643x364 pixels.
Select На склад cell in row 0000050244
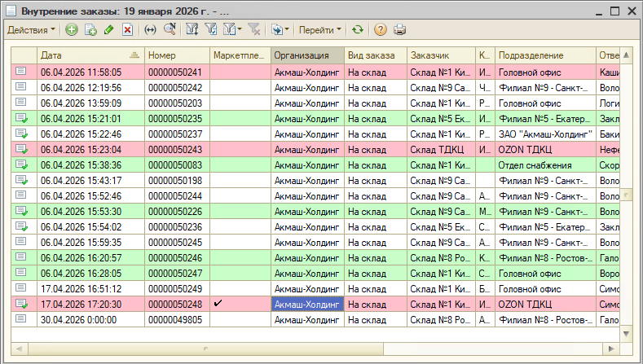coord(376,196)
